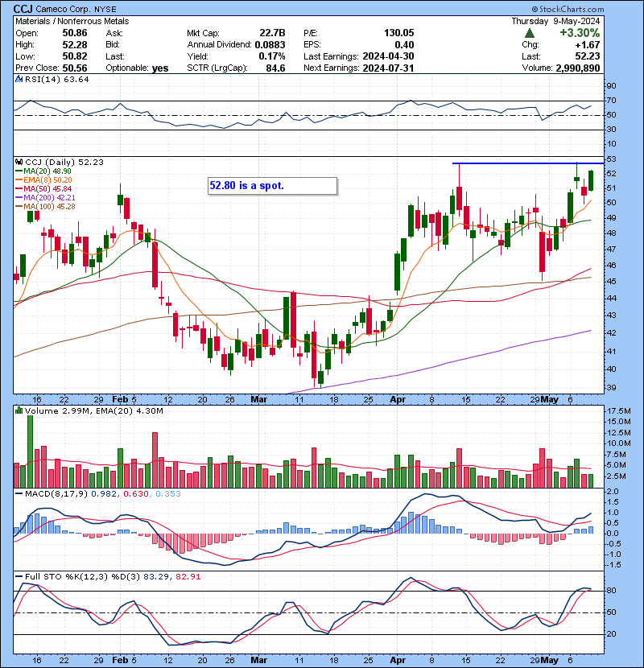Screen dimensions: 644x668
Task: Click the stochastic %K value 83.29
Action: tap(155, 576)
